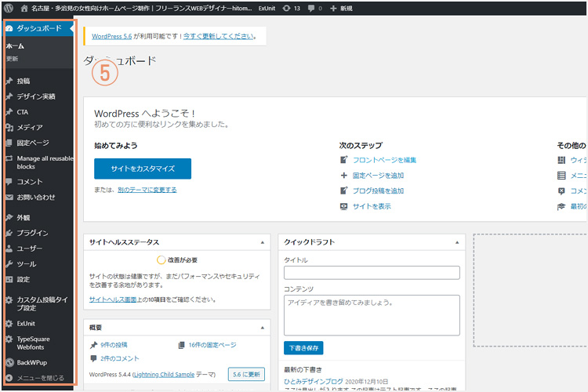The height and width of the screenshot is (392, 588).
Task: Click the plus 新規 new content item
Action: click(x=341, y=9)
